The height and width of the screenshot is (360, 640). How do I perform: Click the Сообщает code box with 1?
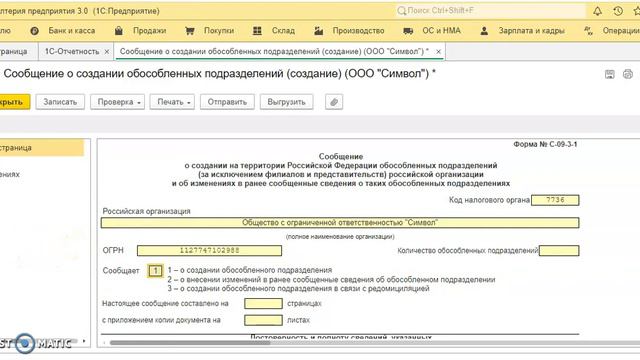[155, 271]
